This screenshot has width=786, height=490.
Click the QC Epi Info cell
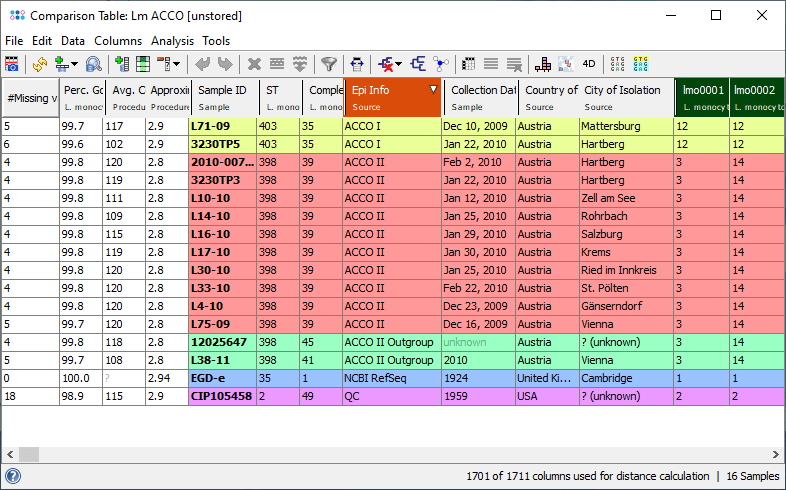(x=391, y=396)
